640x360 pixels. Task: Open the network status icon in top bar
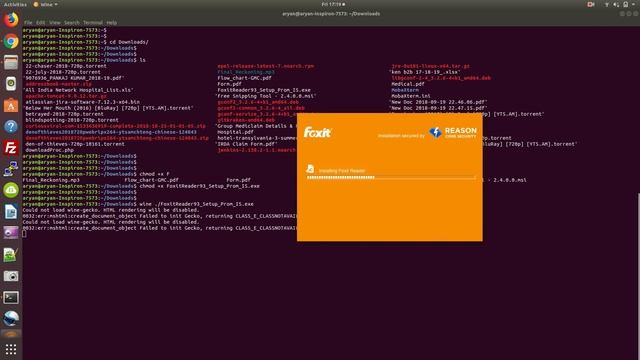click(x=607, y=4)
